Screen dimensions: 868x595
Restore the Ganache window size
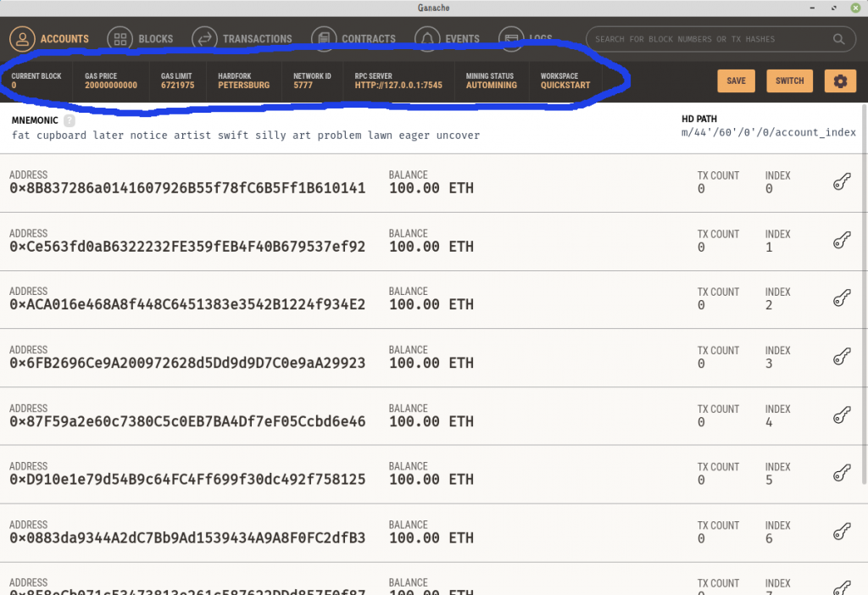point(834,8)
